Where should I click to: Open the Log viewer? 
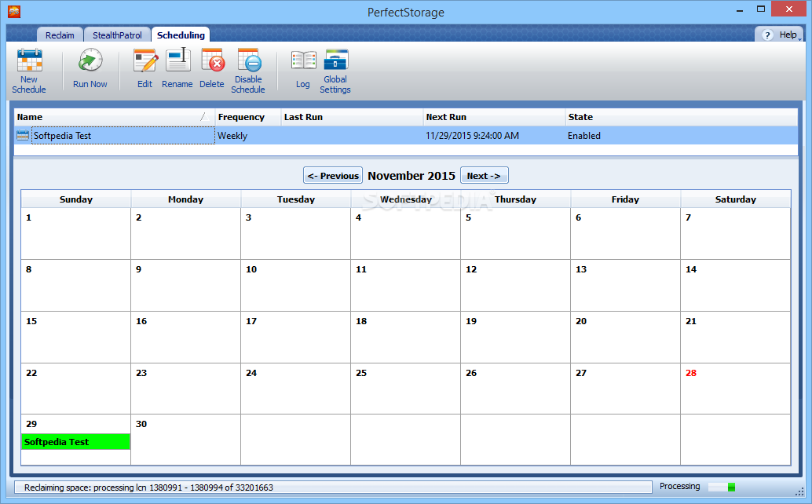[303, 68]
